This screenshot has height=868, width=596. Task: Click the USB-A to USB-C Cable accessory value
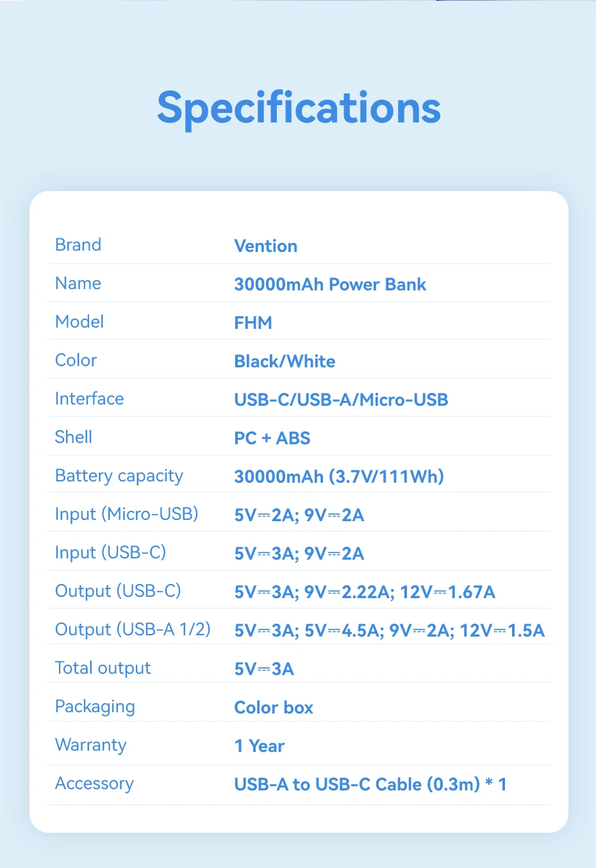coord(370,785)
